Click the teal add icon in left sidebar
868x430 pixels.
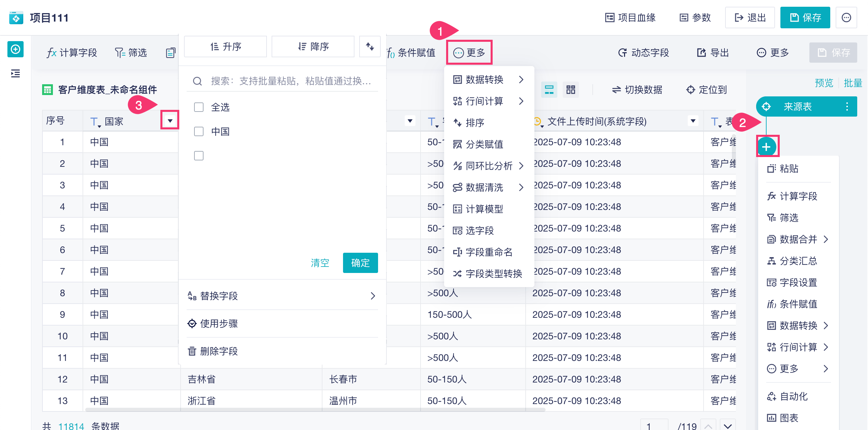(15, 50)
